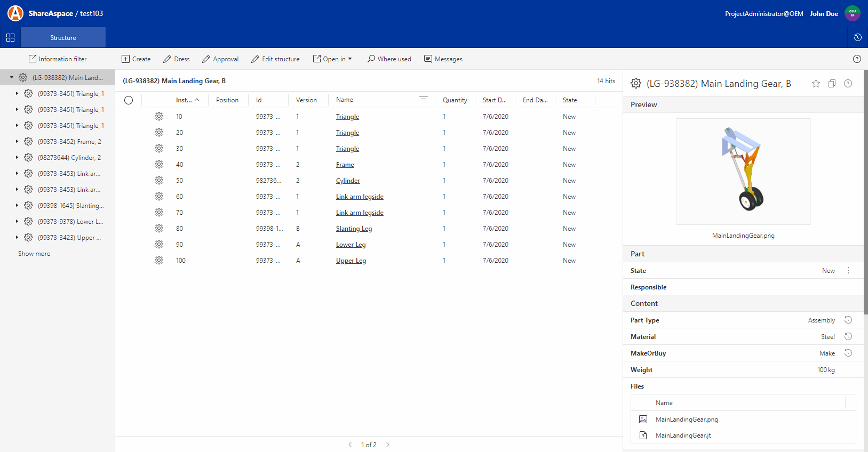
Task: Open the Slanting Leg link
Action: tap(354, 229)
